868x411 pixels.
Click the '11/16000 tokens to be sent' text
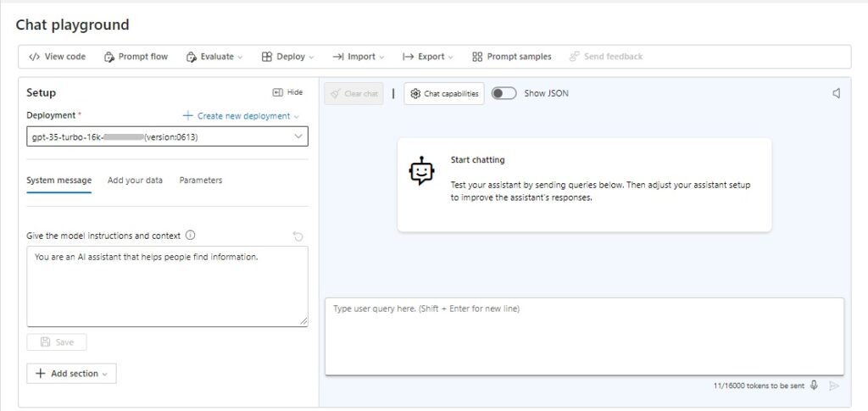(x=759, y=386)
